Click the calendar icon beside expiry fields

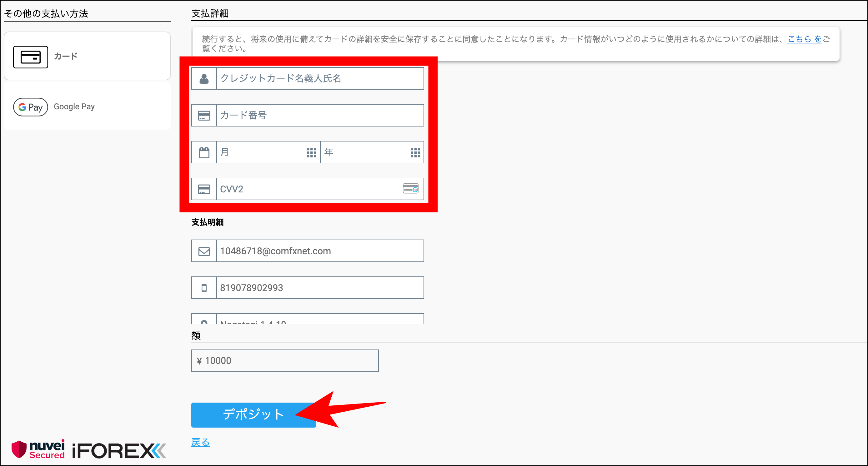(204, 152)
